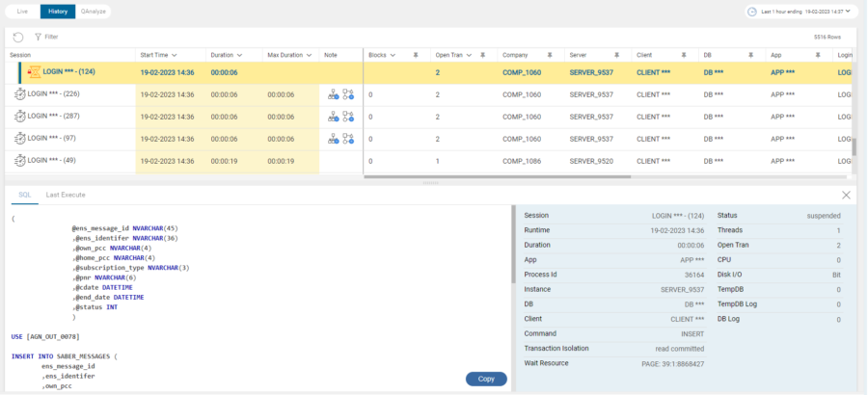The height and width of the screenshot is (395, 868).
Task: Open the Max Duration column dropdown
Action: 309,55
